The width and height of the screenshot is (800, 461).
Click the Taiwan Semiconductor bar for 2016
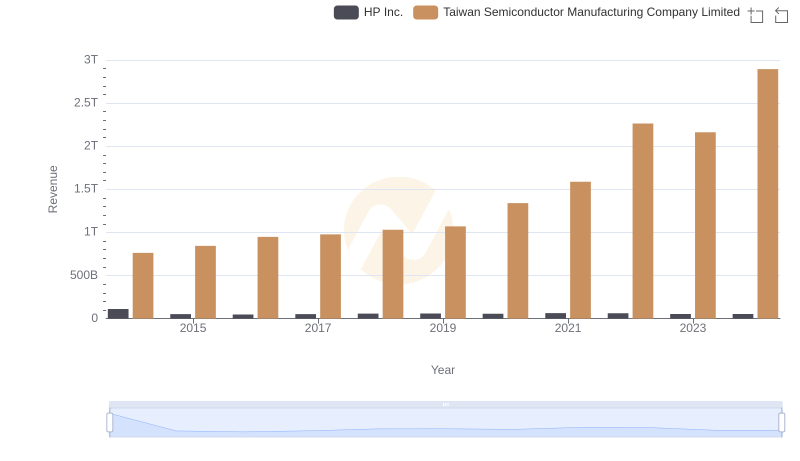268,277
